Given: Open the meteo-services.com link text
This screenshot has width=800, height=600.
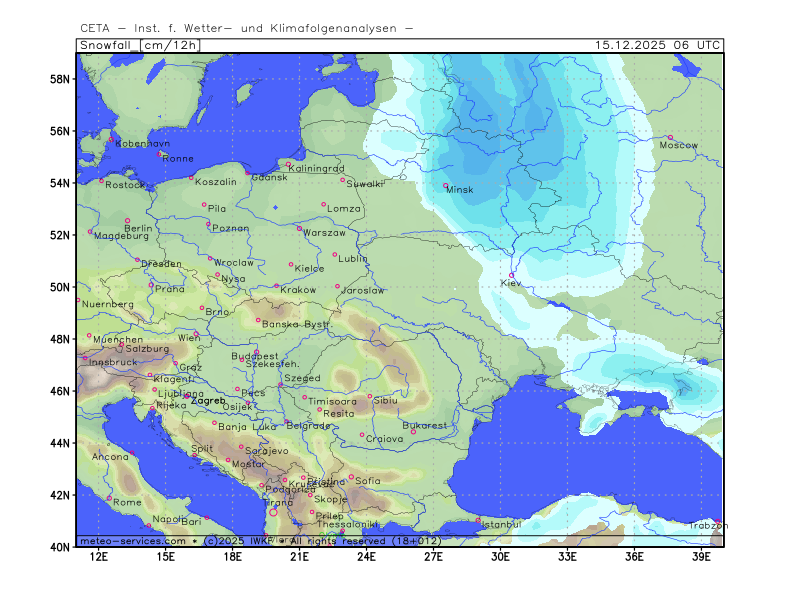Looking at the screenshot, I should click(x=133, y=541).
